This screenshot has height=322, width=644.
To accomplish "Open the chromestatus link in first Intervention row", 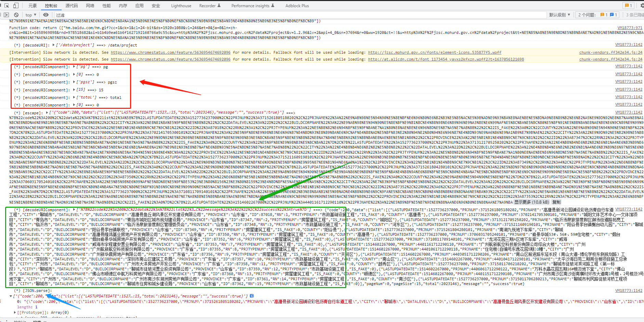I will point(170,52).
